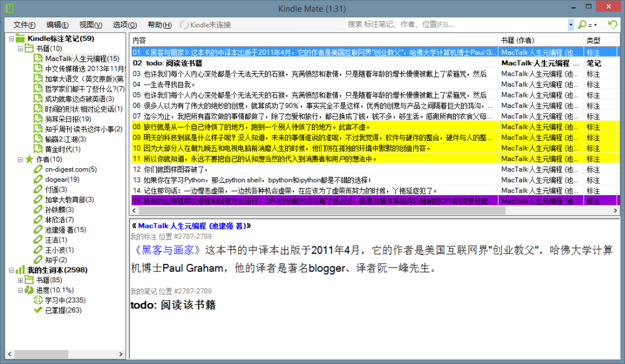The height and width of the screenshot is (364, 625).
Task: Select row 04 '一生去寻找自我。'
Action: point(375,84)
